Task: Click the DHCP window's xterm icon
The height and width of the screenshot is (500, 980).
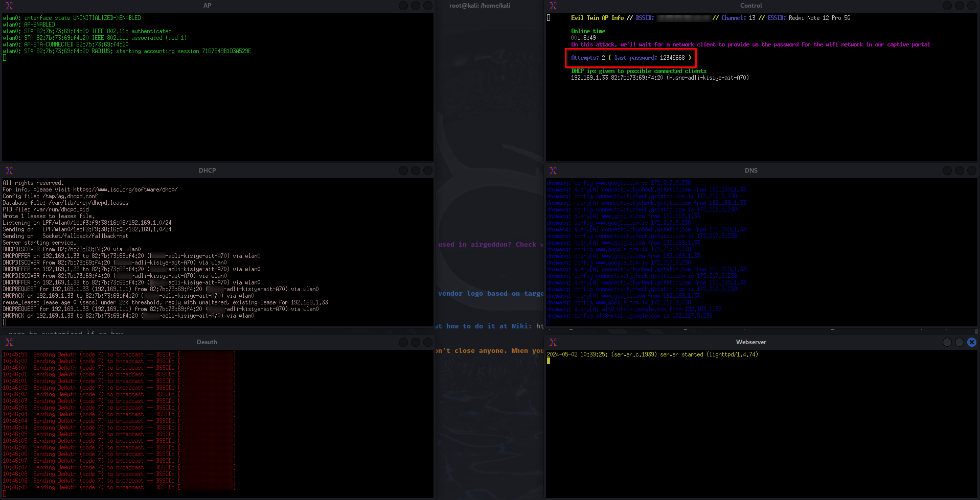Action: point(9,171)
